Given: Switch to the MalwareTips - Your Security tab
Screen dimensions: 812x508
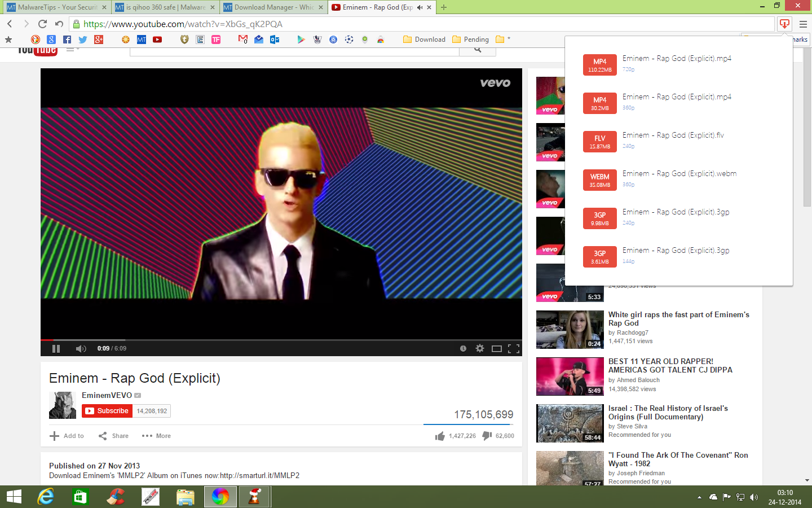Looking at the screenshot, I should (x=56, y=7).
